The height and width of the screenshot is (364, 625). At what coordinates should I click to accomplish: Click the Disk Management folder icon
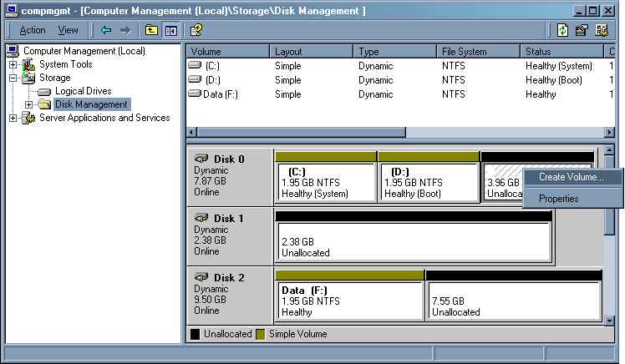pyautogui.click(x=44, y=104)
